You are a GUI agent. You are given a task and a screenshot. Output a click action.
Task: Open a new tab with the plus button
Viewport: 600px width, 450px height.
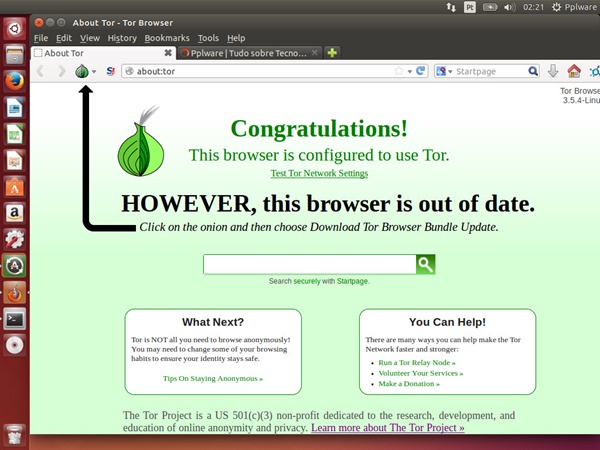332,53
